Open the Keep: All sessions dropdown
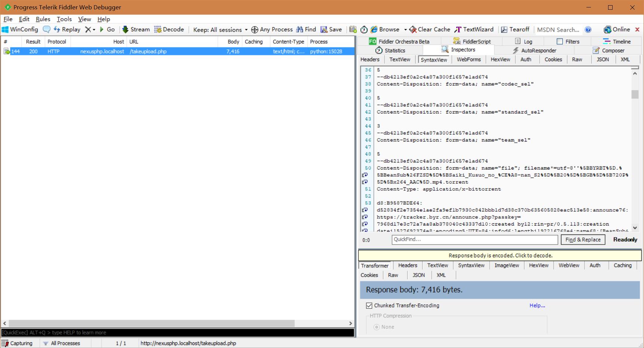This screenshot has height=348, width=644. click(x=221, y=29)
